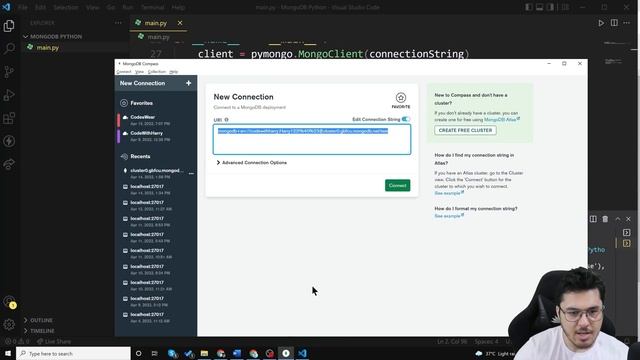This screenshot has width=640, height=360.
Task: Open editor More Actions ellipsis in VS Code
Action: point(627,23)
